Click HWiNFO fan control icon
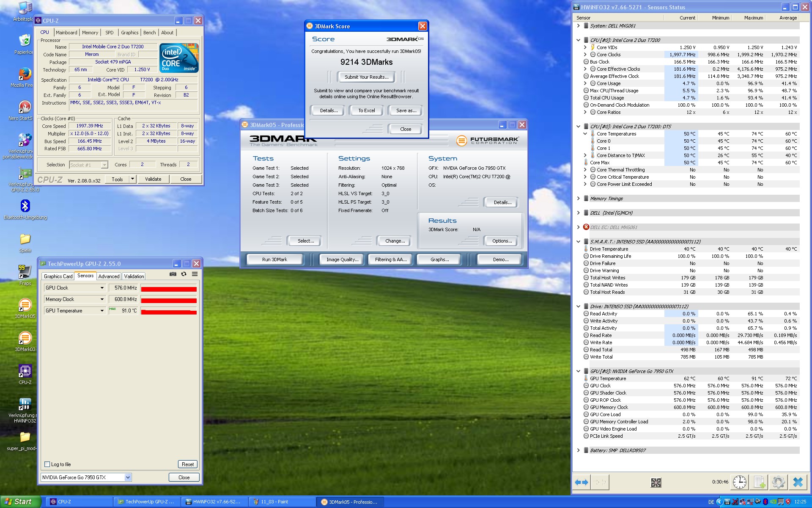Image resolution: width=812 pixels, height=508 pixels. [656, 482]
